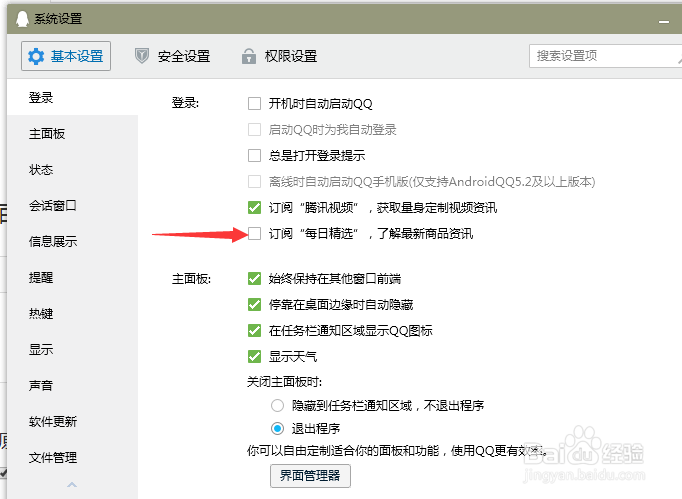
Task: Switch to the 安全设置 tab
Action: (173, 56)
